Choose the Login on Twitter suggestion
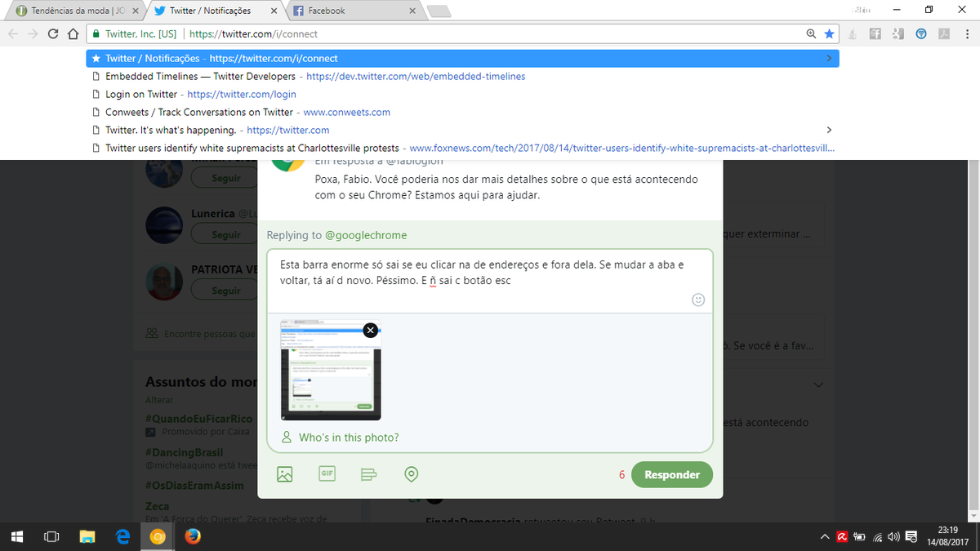This screenshot has width=980, height=551. pyautogui.click(x=462, y=94)
